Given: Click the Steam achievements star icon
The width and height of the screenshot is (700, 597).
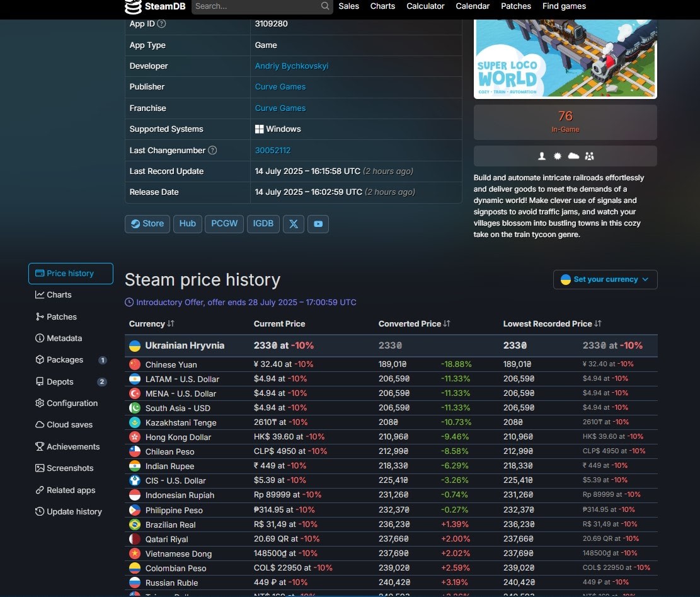Looking at the screenshot, I should 557,156.
